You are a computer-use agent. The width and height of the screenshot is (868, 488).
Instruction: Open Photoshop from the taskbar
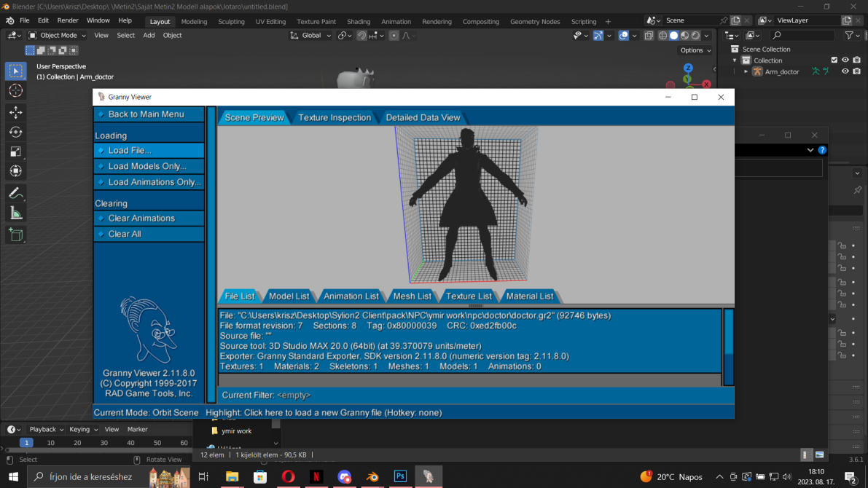click(400, 476)
